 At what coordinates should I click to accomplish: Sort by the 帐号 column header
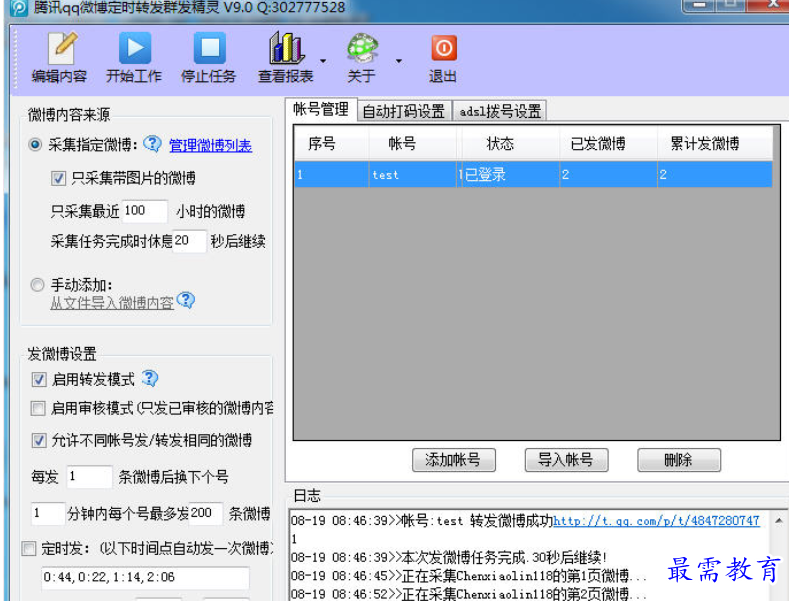[x=413, y=143]
